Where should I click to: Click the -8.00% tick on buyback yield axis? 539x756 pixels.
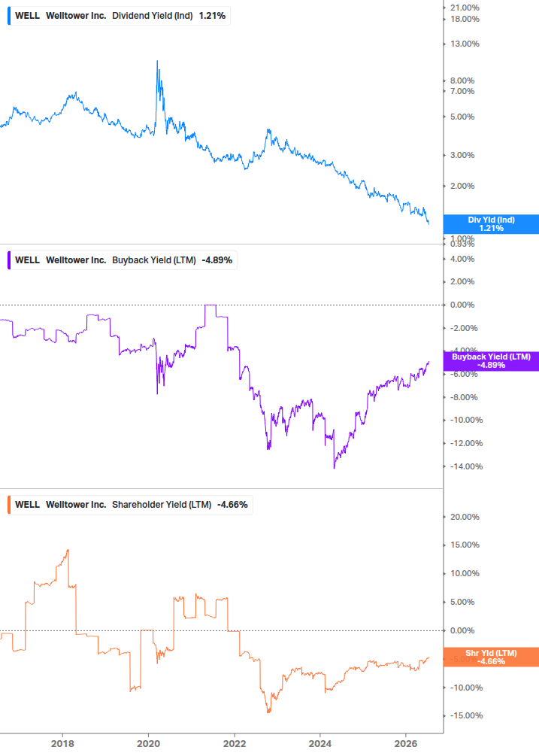point(464,397)
